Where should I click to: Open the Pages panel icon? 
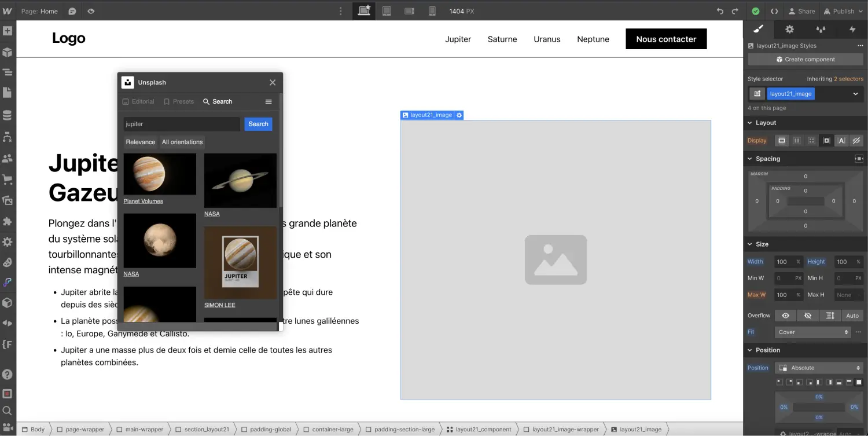click(8, 93)
